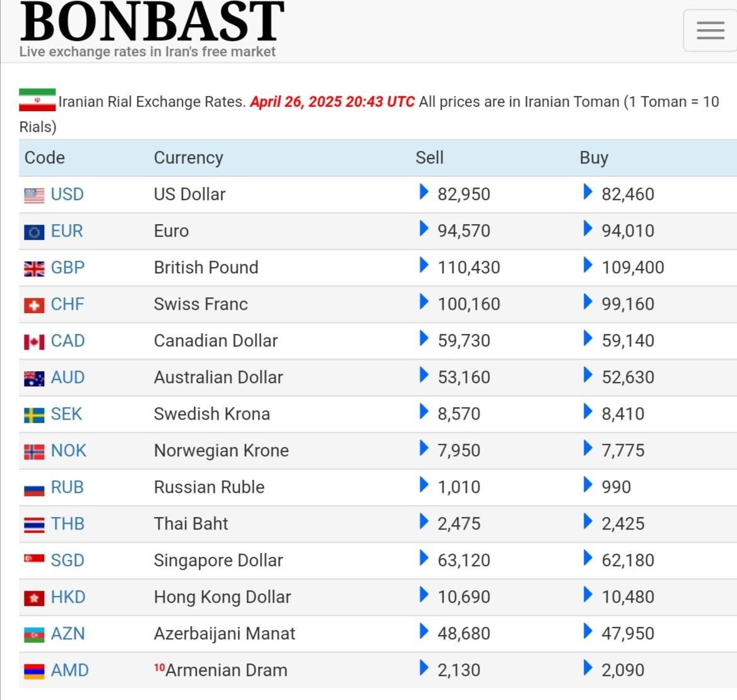Click the Azerbaijan flag icon
This screenshot has width=737, height=700.
pos(34,634)
